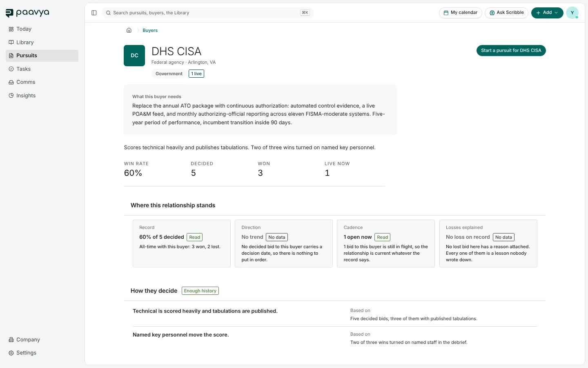Click 'Two of three wins' basis text
The width and height of the screenshot is (588, 368).
tap(409, 343)
